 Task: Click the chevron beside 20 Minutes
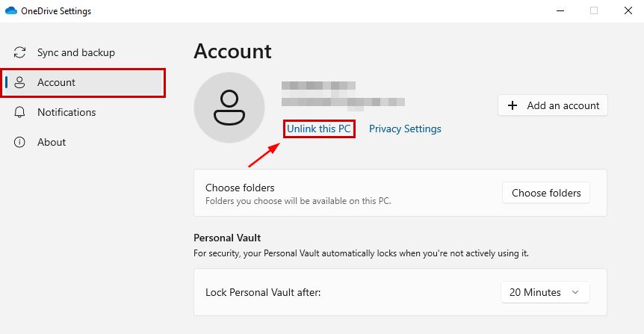(x=575, y=293)
